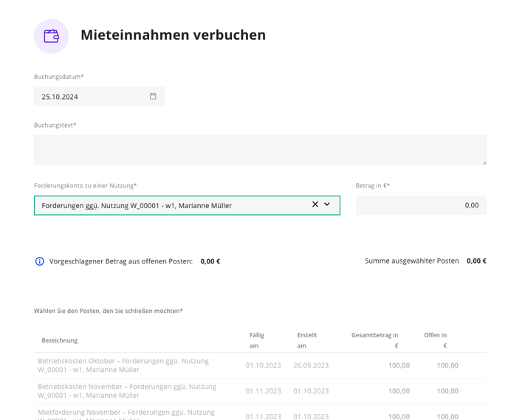Viewport: 508px width, 420px height.
Task: Click the Forderungskonto combo box text
Action: (137, 206)
